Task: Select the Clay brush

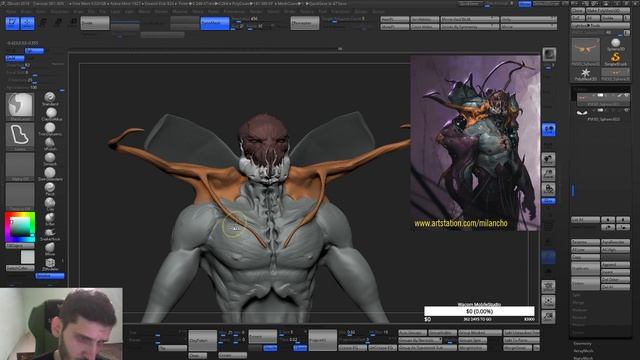Action: (50, 203)
